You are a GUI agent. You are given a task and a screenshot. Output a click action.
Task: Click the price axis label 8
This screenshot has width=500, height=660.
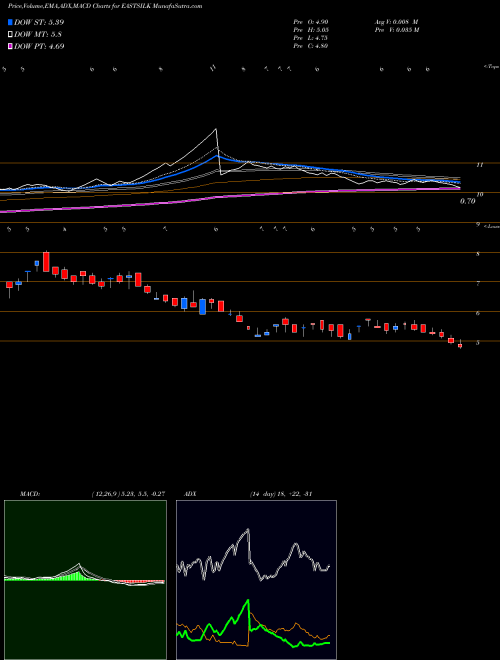click(x=478, y=254)
